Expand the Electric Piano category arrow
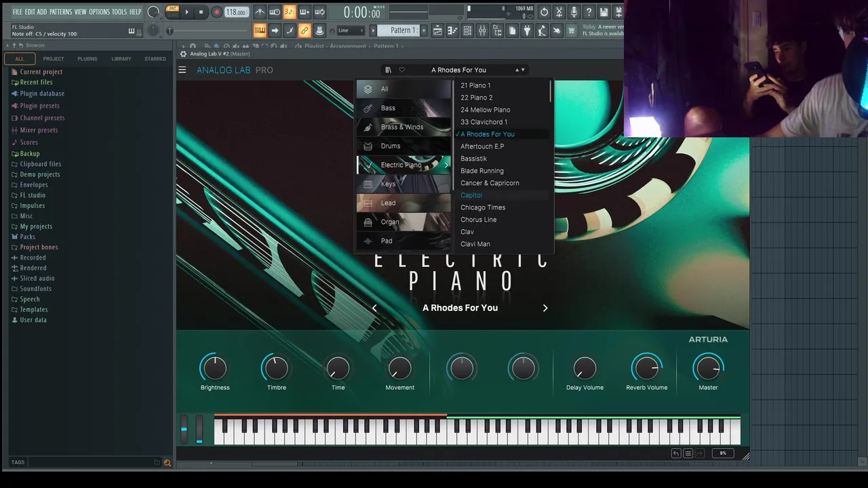Screen dimensions: 868x488 [446, 165]
